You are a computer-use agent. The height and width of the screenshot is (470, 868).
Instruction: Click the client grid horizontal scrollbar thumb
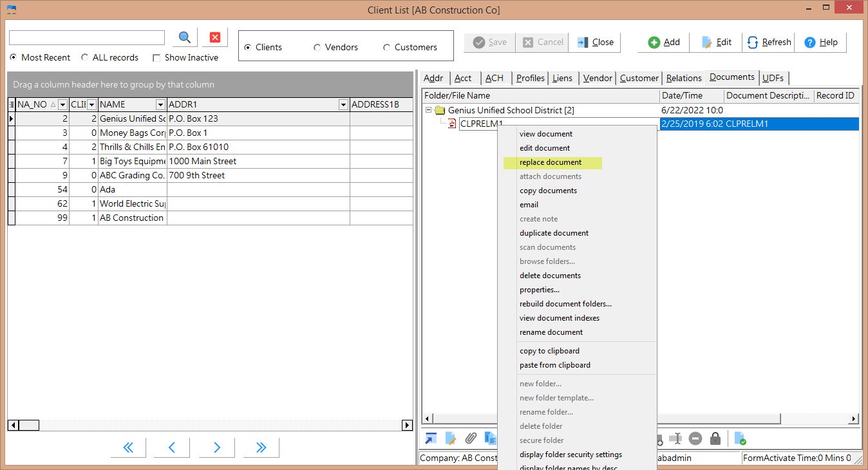(28, 426)
